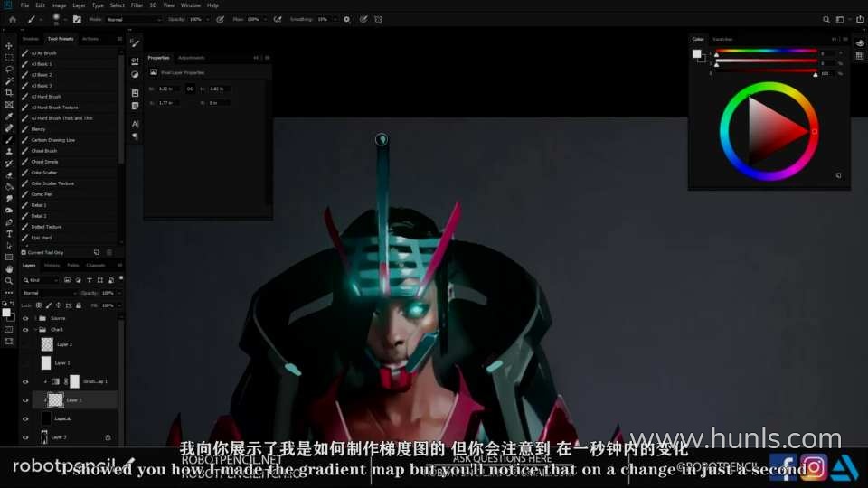Click the Home icon in options bar
Screen dimensions: 868x488
click(x=12, y=19)
